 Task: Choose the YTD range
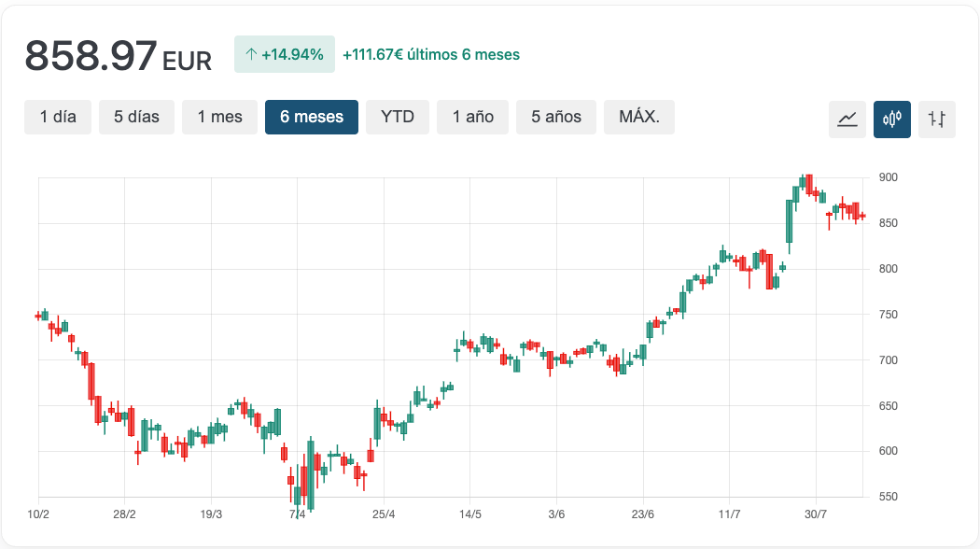point(398,117)
